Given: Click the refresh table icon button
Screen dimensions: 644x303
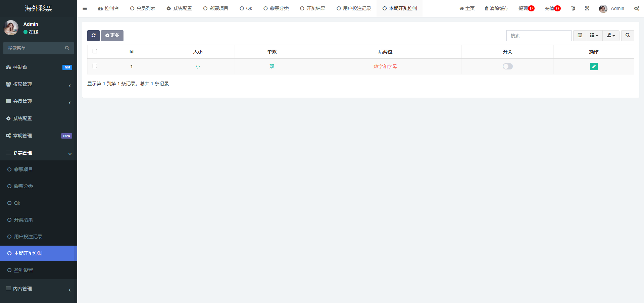Looking at the screenshot, I should coord(93,36).
